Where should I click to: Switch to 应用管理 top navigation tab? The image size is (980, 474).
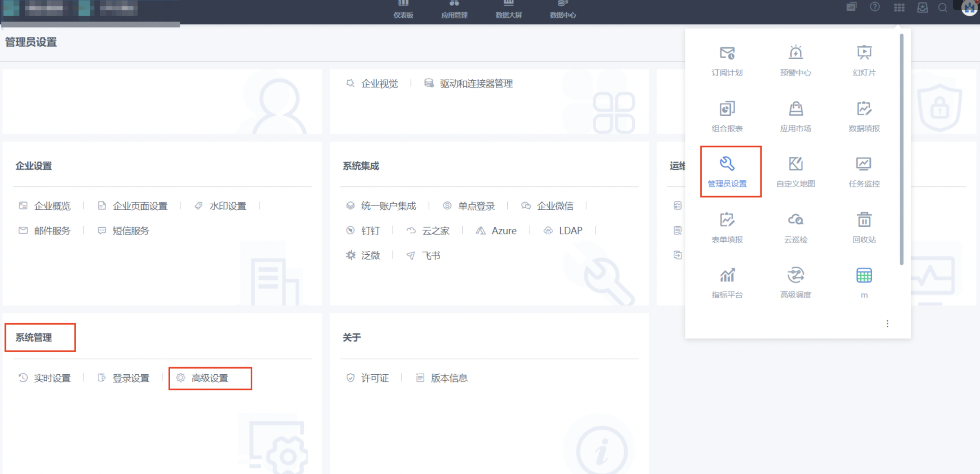click(454, 10)
